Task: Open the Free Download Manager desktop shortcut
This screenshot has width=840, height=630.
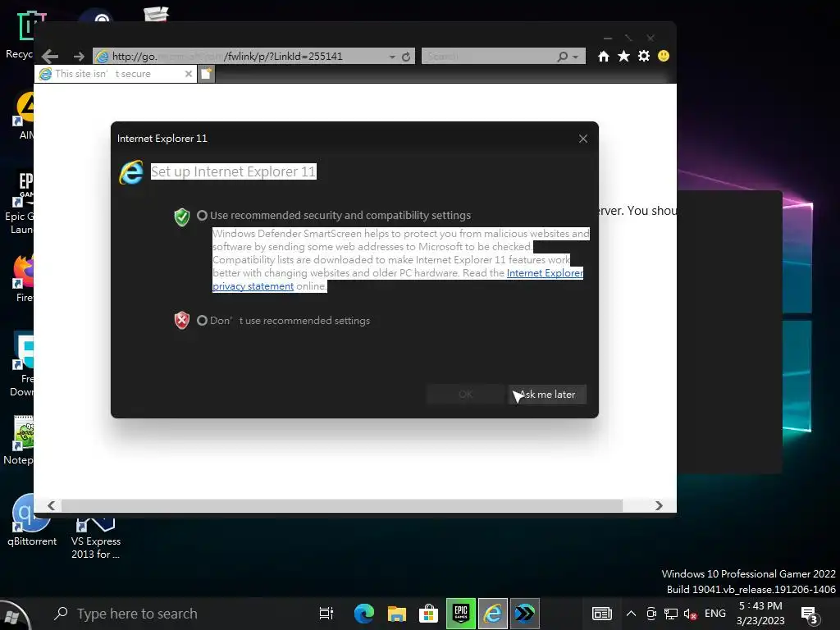Action: (x=22, y=364)
